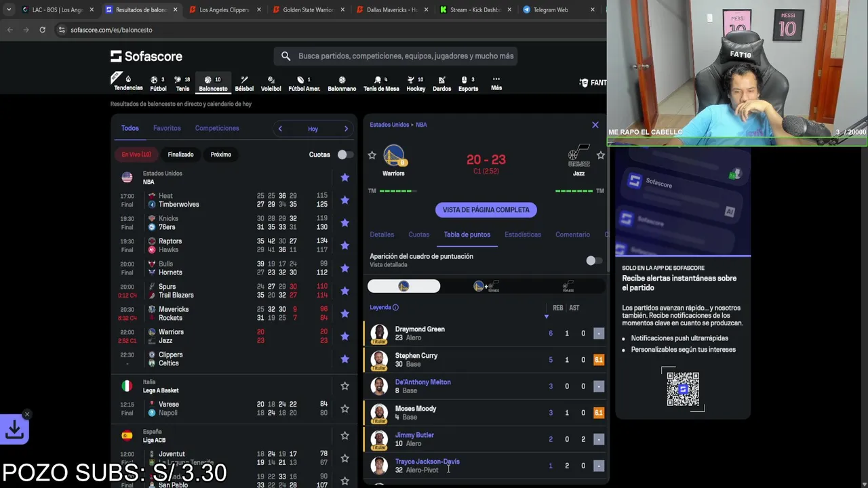The width and height of the screenshot is (868, 488).
Task: Open the Comentario tab
Action: pyautogui.click(x=572, y=235)
